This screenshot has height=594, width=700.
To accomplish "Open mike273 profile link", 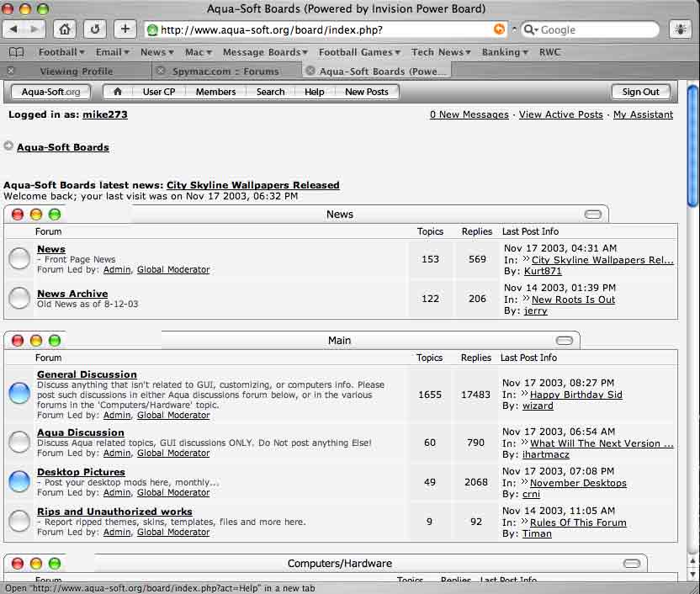I will pyautogui.click(x=105, y=114).
